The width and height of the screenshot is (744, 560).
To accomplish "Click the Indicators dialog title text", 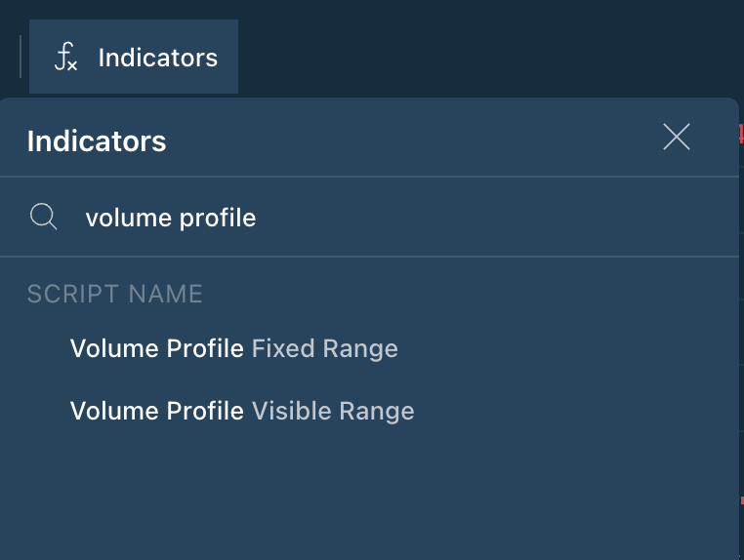I will pos(97,141).
